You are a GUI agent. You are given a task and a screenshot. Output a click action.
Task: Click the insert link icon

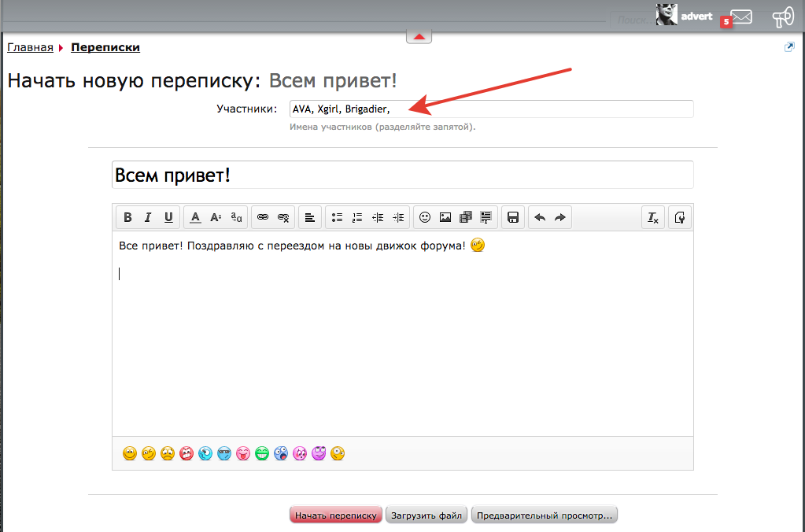pos(264,218)
